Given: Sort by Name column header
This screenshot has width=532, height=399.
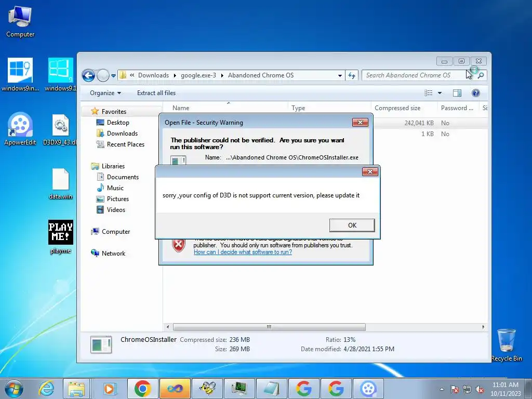Looking at the screenshot, I should [x=225, y=108].
